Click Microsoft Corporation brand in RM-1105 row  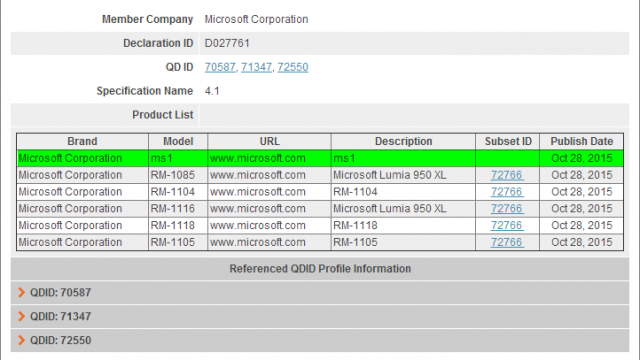coord(70,242)
